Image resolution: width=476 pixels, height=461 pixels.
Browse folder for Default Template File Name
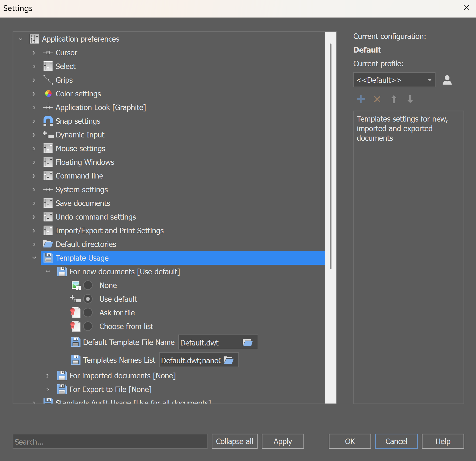point(248,342)
